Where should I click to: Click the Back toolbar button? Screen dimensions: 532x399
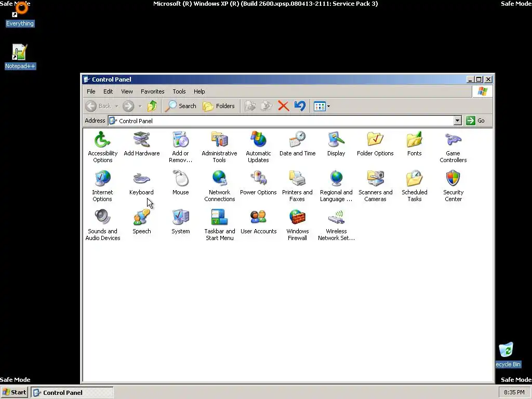[98, 106]
